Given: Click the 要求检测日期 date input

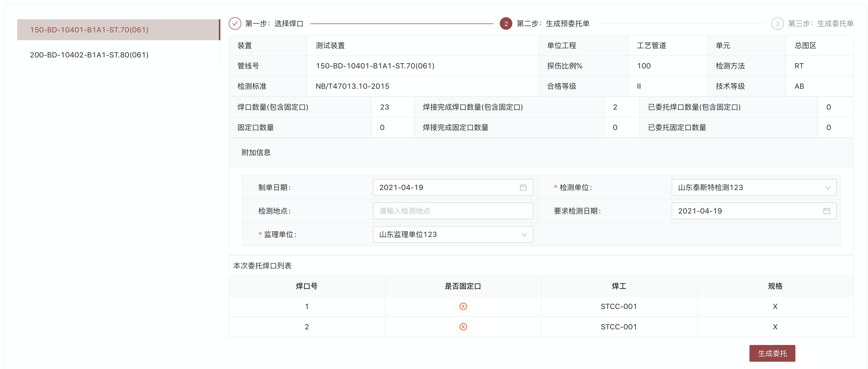Looking at the screenshot, I should click(x=741, y=211).
